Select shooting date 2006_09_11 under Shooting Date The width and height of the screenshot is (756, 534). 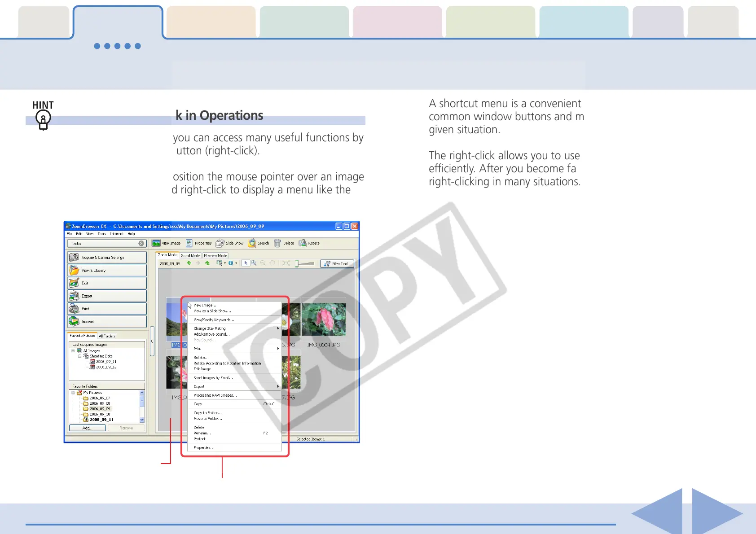pos(104,362)
